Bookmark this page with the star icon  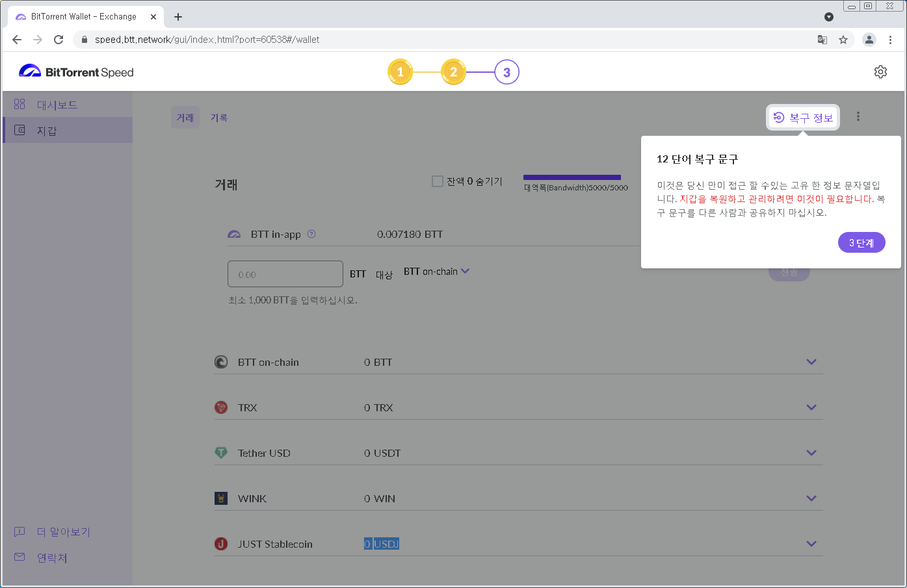click(843, 40)
